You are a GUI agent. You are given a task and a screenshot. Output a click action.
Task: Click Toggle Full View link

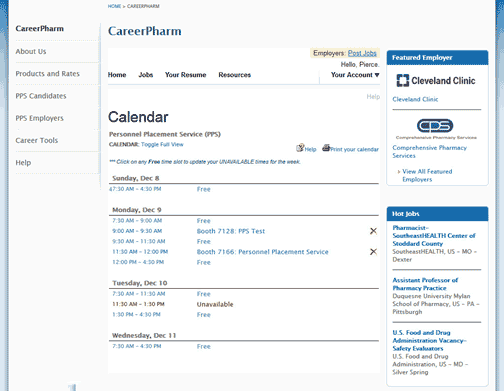[x=162, y=144]
